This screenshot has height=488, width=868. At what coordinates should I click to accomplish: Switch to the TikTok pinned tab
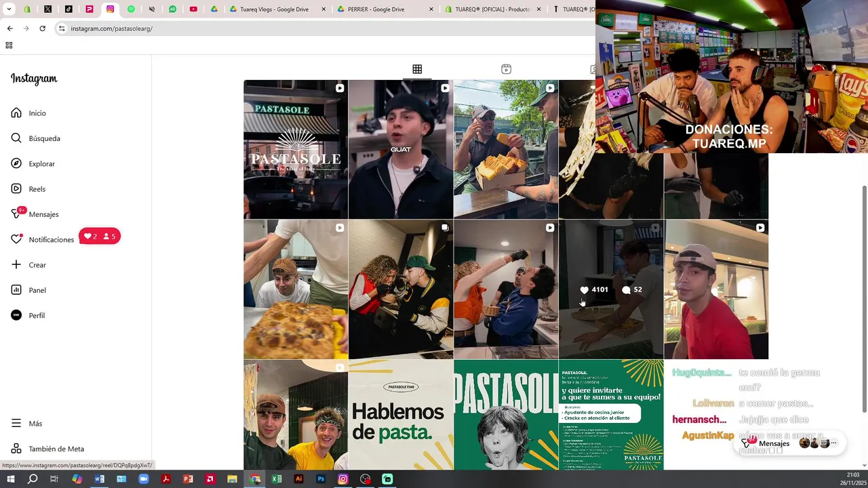coord(68,9)
